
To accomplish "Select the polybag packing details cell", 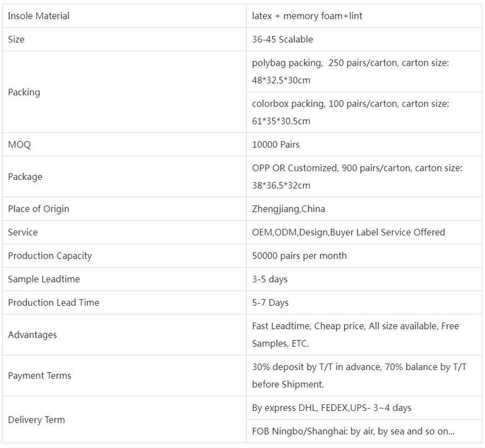I will pyautogui.click(x=350, y=72).
